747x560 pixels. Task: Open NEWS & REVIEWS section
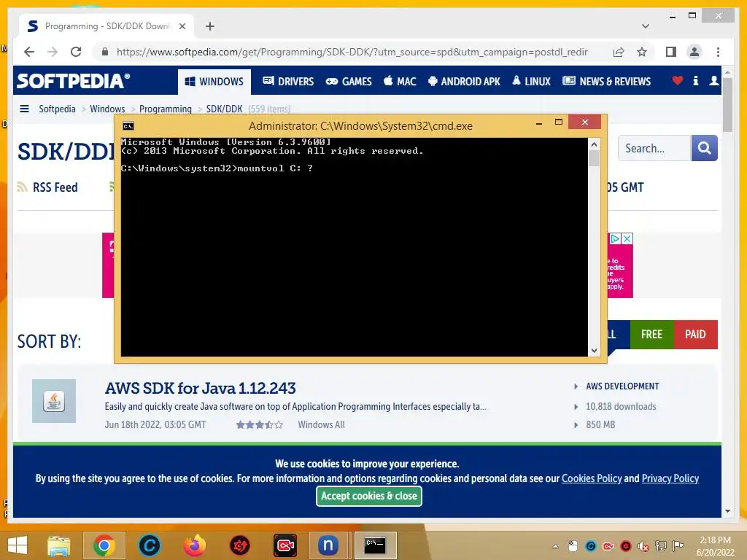coord(606,82)
